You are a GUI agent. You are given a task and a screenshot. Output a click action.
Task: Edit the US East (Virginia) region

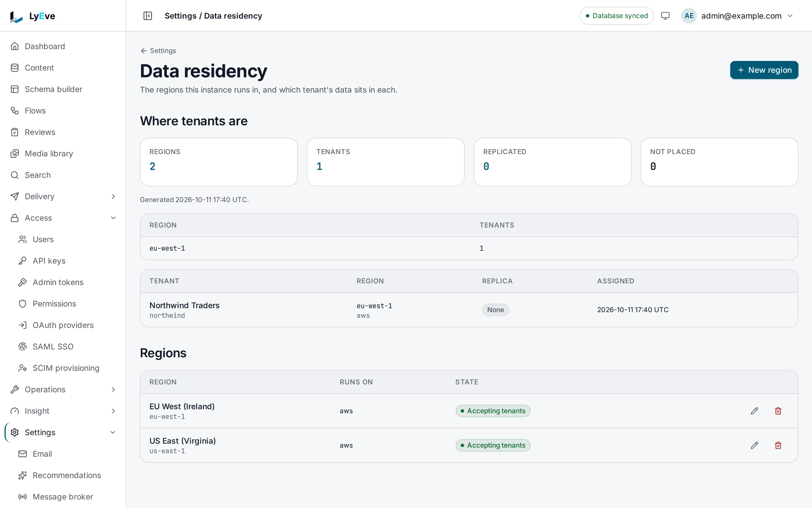click(754, 445)
